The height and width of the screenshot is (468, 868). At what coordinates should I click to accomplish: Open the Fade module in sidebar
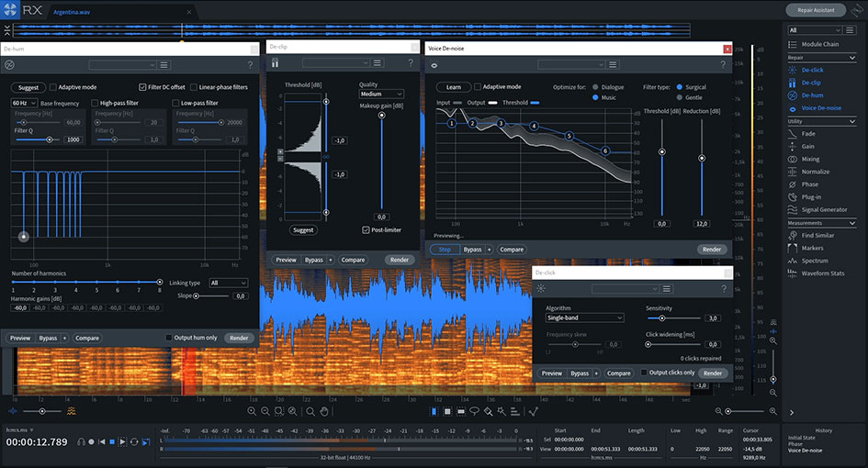[x=807, y=134]
